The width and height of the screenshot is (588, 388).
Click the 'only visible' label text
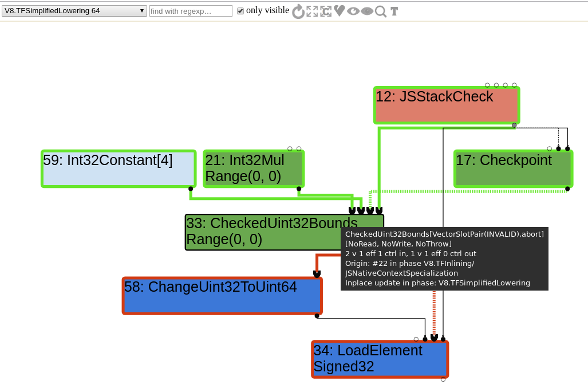[267, 10]
